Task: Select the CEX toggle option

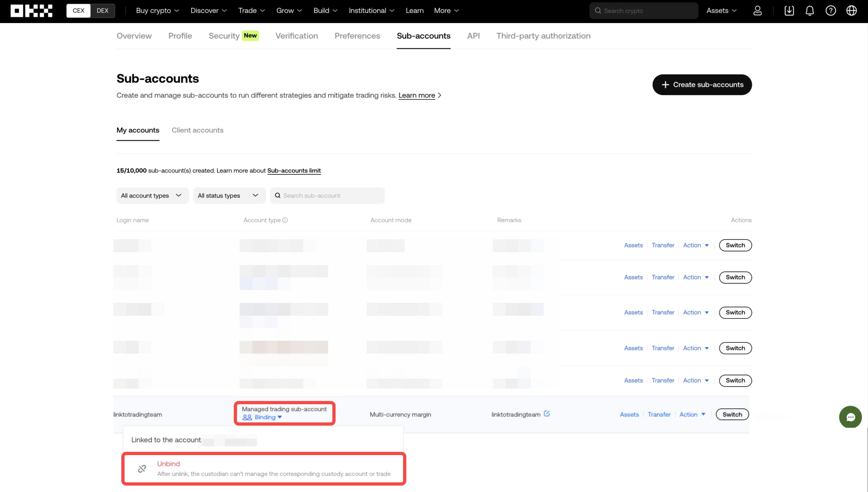Action: pyautogui.click(x=78, y=11)
